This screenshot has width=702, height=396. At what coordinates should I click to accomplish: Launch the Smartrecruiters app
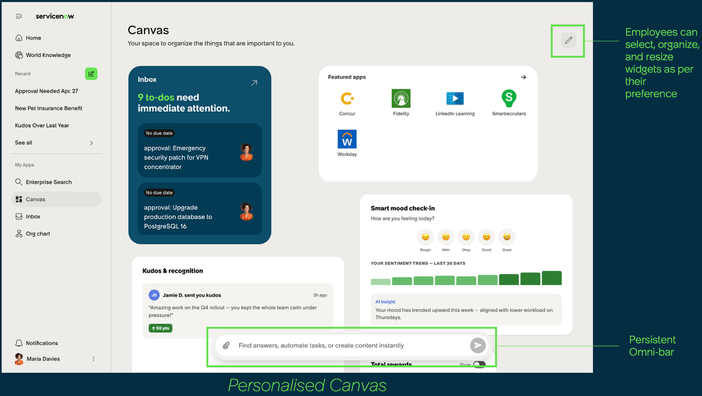pyautogui.click(x=509, y=103)
